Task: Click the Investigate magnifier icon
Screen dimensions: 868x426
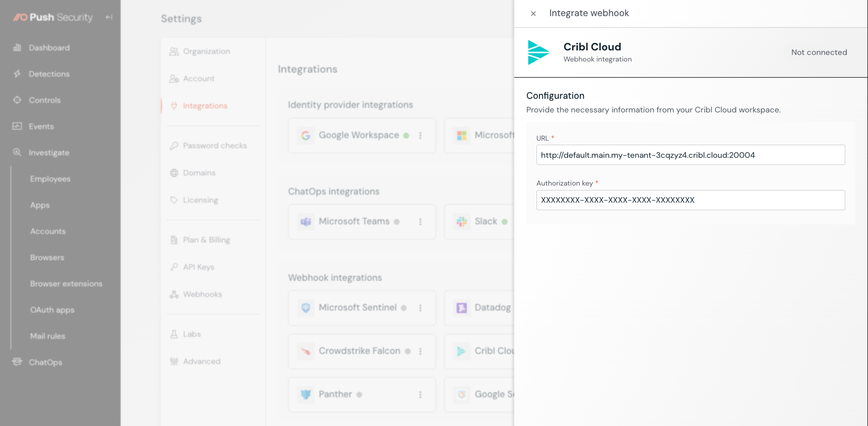Action: pyautogui.click(x=17, y=152)
